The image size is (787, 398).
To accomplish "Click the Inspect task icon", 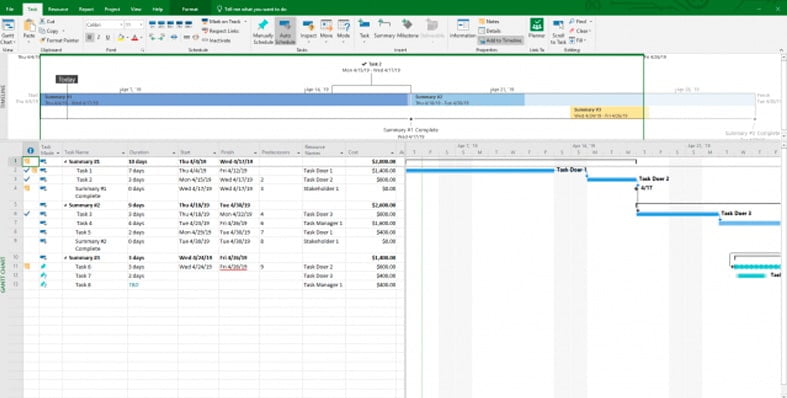I will 308,29.
